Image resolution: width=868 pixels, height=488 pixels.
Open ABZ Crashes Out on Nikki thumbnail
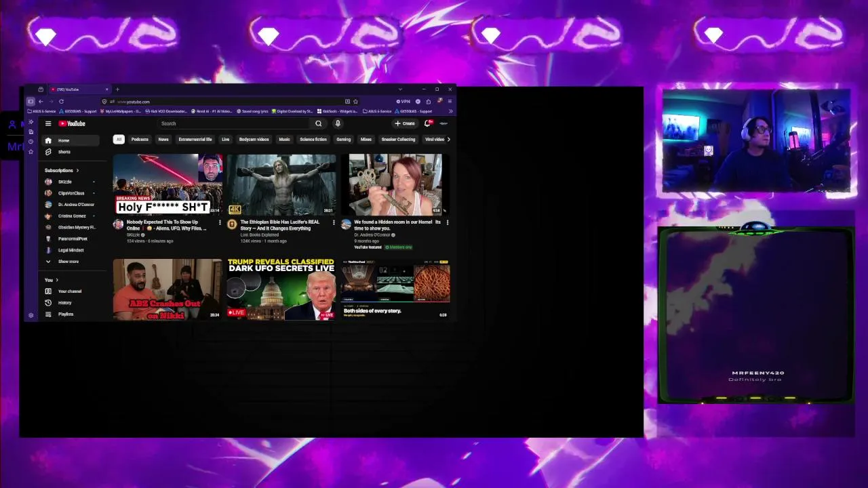click(x=167, y=288)
